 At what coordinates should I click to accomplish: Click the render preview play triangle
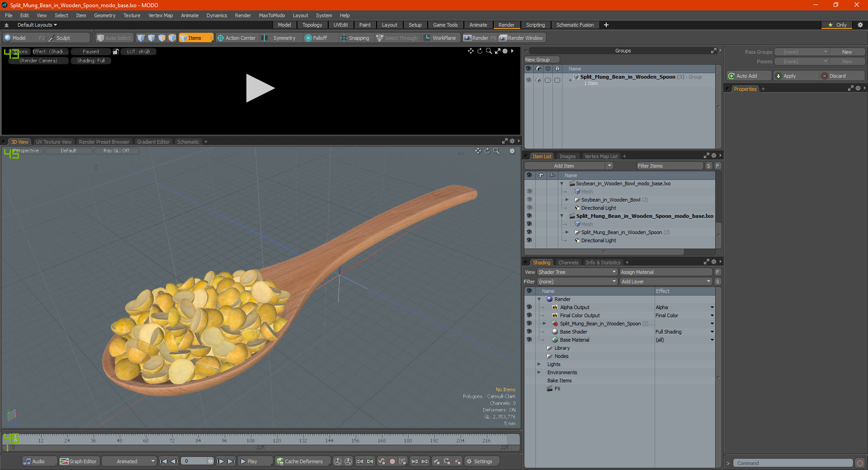(x=260, y=88)
